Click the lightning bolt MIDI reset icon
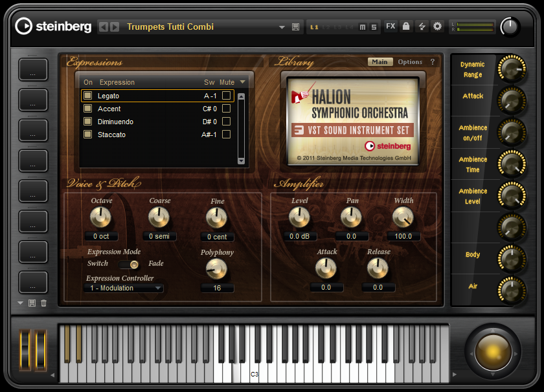Viewport: 544px width, 392px height. [x=422, y=27]
